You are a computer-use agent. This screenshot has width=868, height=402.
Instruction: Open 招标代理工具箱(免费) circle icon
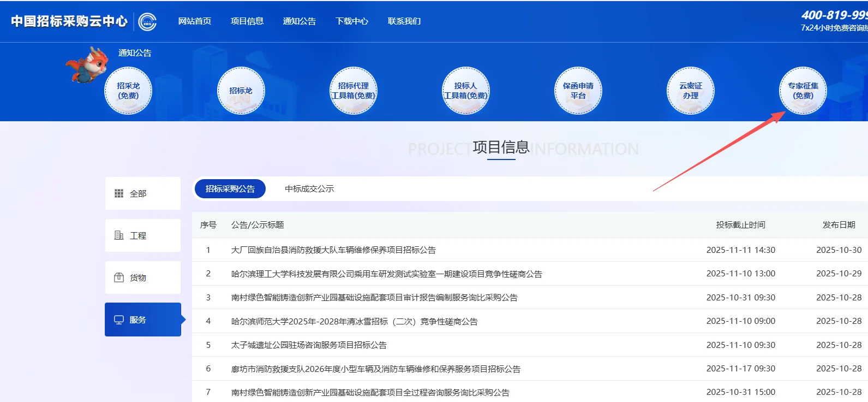point(354,91)
